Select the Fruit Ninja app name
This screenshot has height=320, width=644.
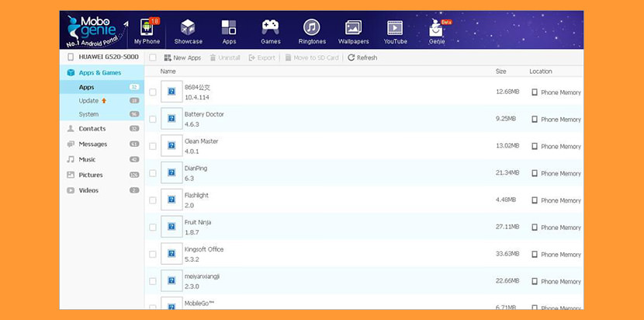tap(198, 222)
